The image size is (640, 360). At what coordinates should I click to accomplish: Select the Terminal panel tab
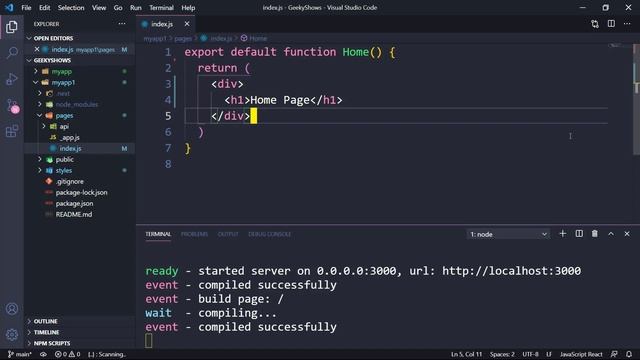[158, 234]
